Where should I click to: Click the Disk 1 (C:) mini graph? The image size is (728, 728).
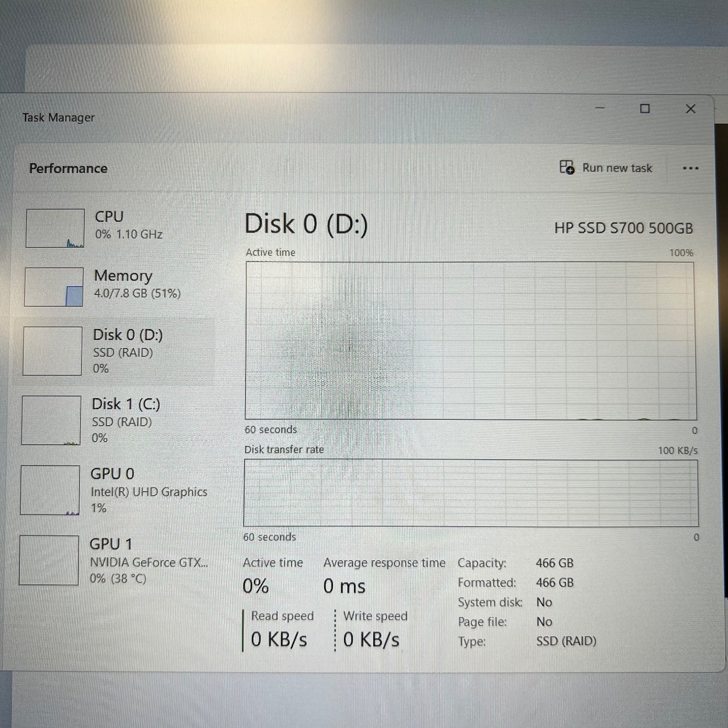click(50, 420)
